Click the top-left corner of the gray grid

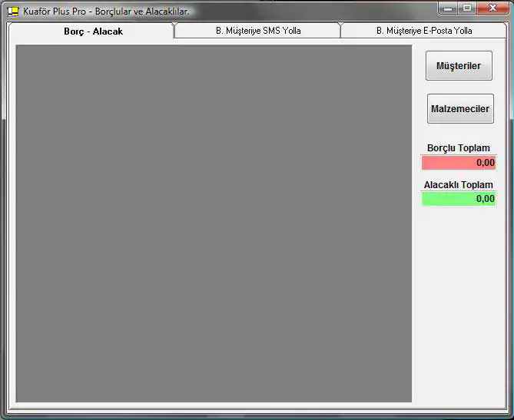tap(20, 49)
